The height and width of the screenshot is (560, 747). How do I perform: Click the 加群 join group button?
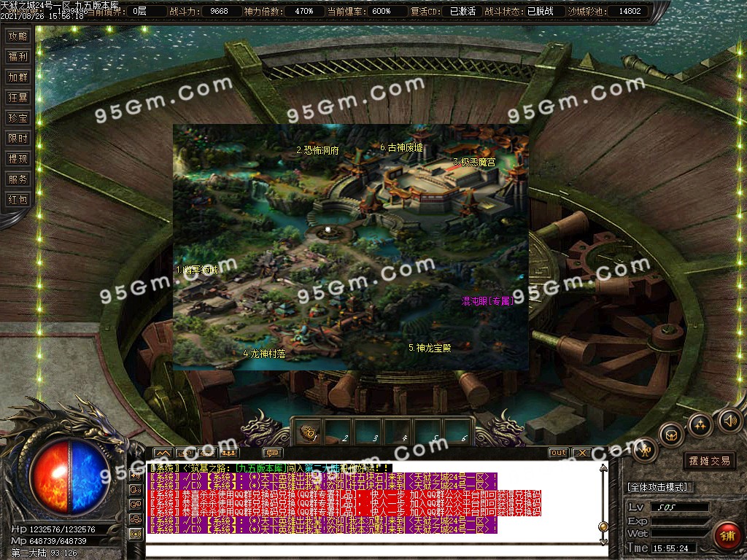[18, 77]
